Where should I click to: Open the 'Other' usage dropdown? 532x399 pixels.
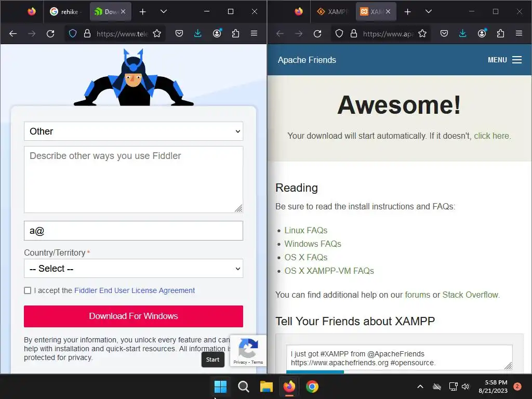tap(134, 131)
